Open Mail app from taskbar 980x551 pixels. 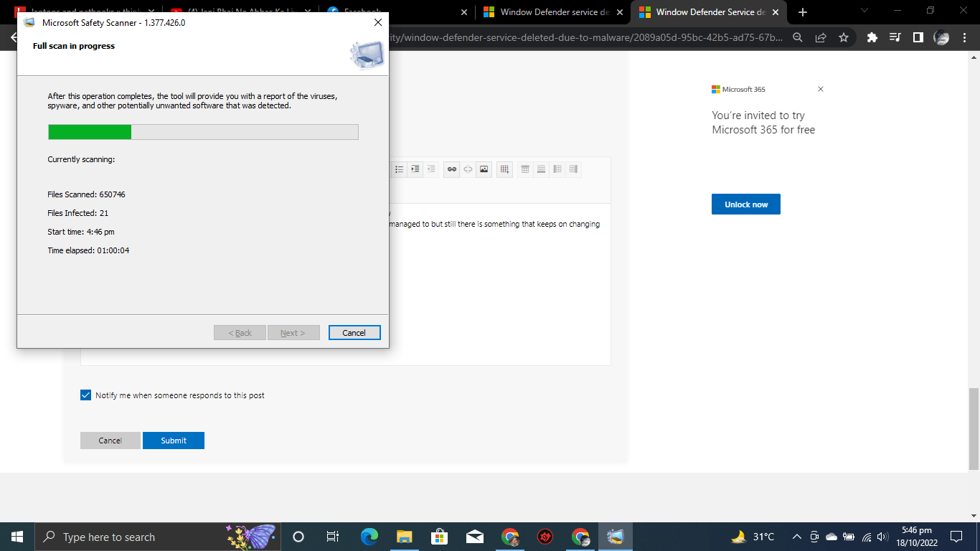[x=474, y=537]
